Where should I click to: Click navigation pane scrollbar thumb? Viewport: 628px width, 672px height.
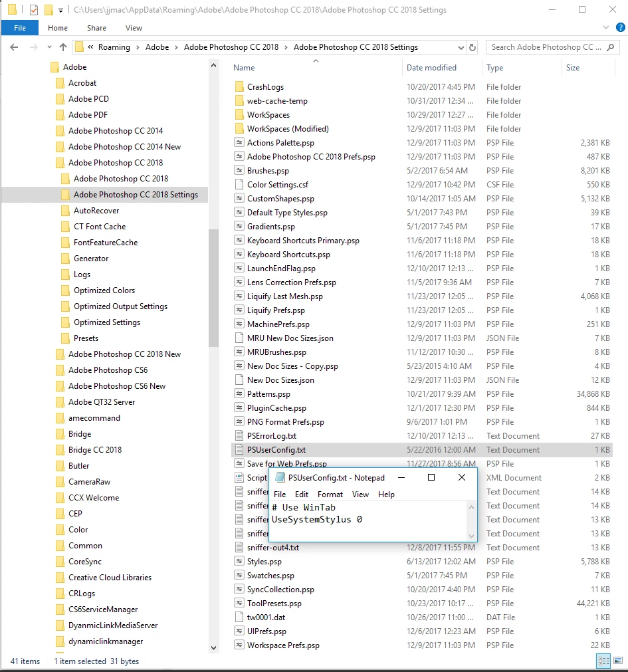coord(213,288)
